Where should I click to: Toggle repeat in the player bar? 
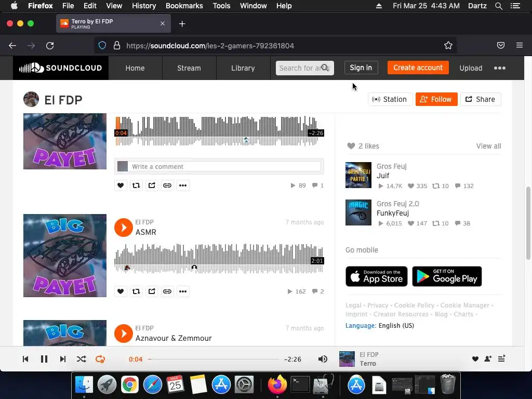pyautogui.click(x=100, y=359)
